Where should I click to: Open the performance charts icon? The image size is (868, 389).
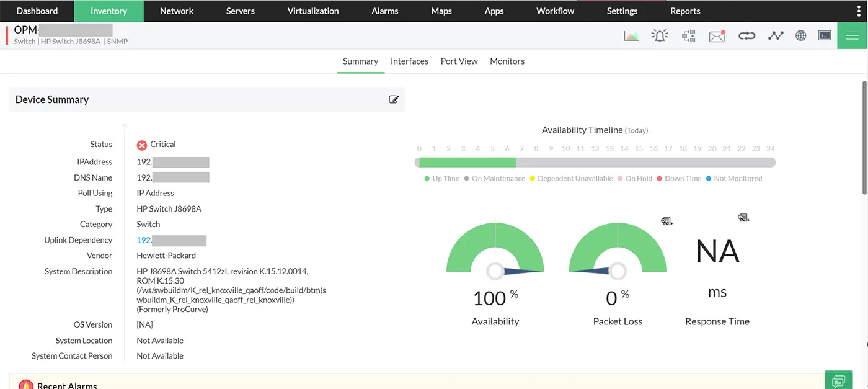[x=631, y=35]
